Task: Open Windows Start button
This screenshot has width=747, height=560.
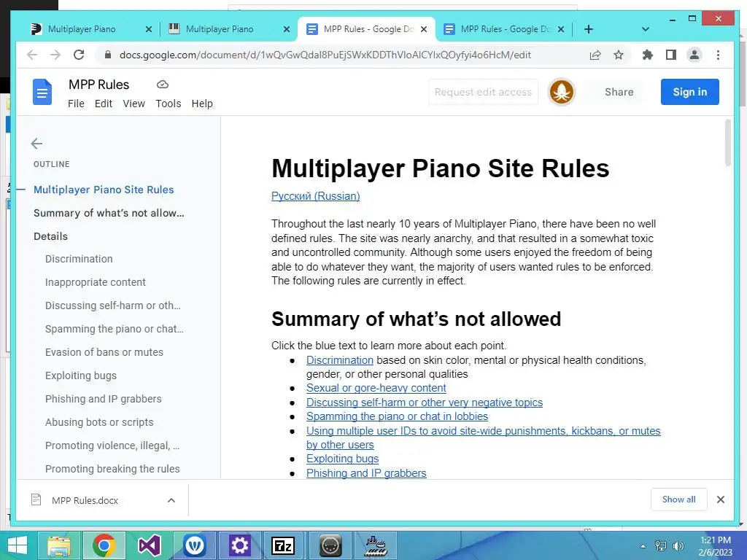Action: tap(18, 545)
